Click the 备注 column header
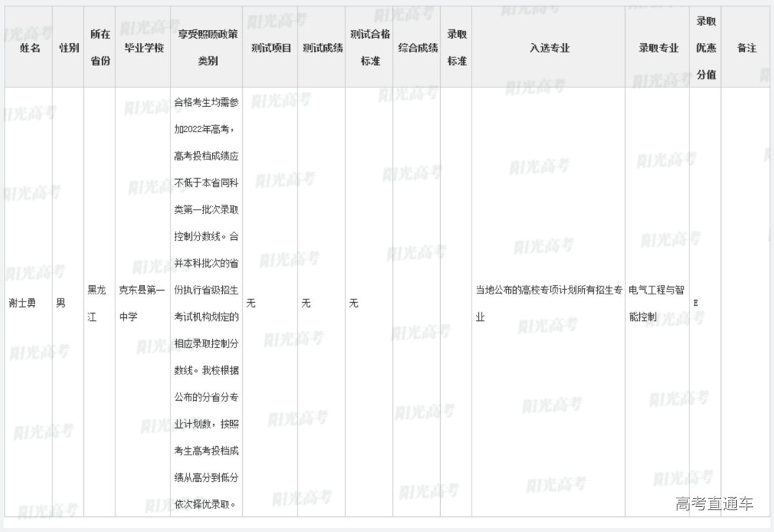The width and height of the screenshot is (774, 532). (x=747, y=48)
